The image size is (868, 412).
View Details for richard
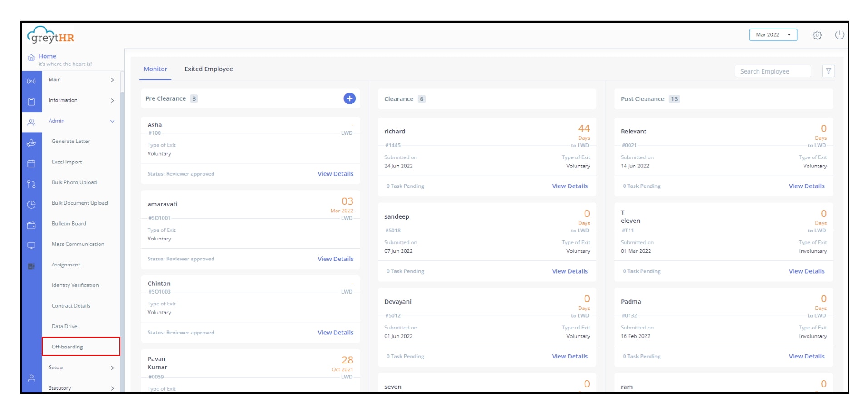(570, 186)
